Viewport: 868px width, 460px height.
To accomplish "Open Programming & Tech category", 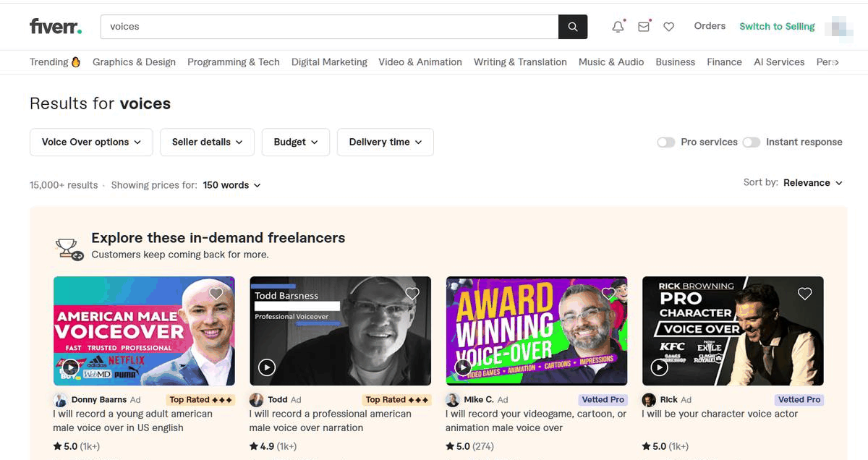I will [x=234, y=62].
